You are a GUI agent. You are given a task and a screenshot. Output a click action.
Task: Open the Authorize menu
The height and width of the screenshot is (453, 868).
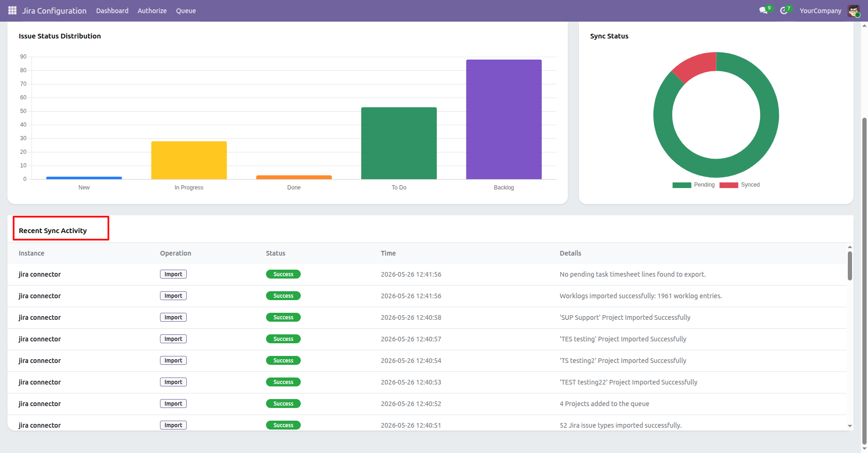[x=152, y=10]
